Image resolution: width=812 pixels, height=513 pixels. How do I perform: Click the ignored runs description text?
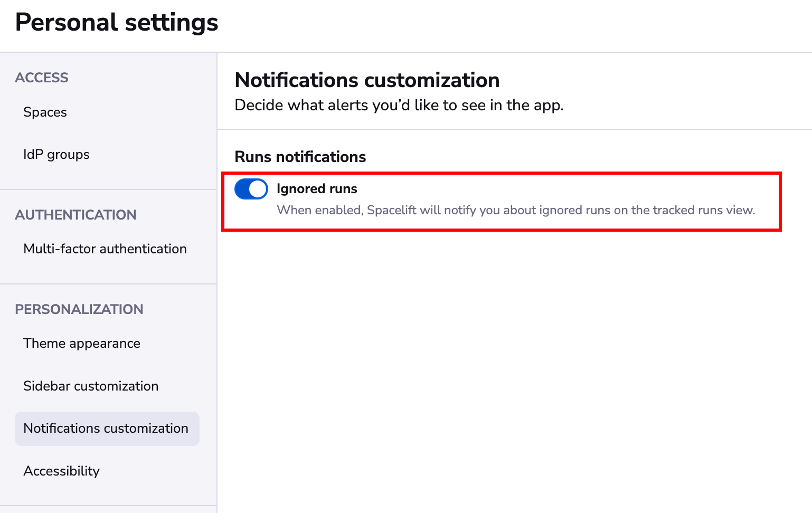[x=516, y=210]
